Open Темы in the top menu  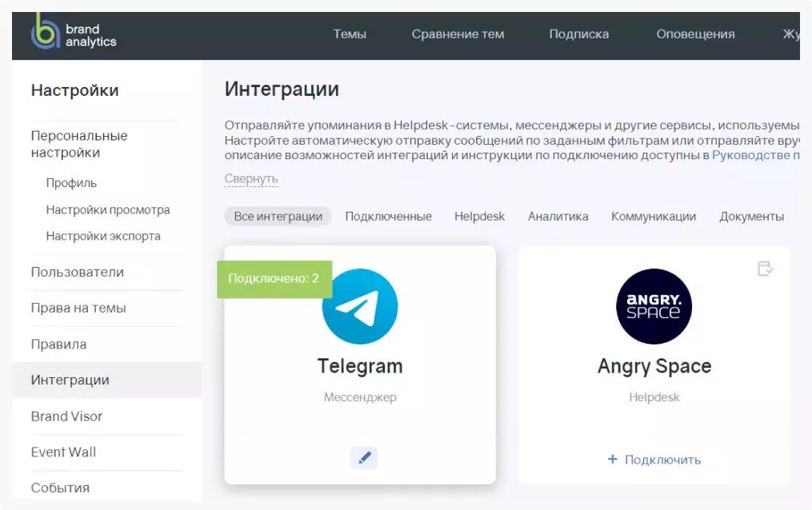[x=350, y=34]
